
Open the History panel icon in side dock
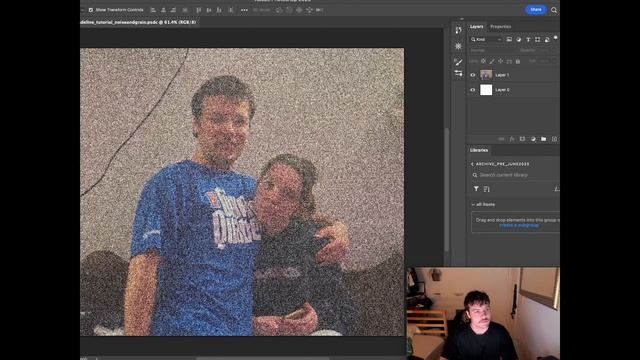pos(458,30)
